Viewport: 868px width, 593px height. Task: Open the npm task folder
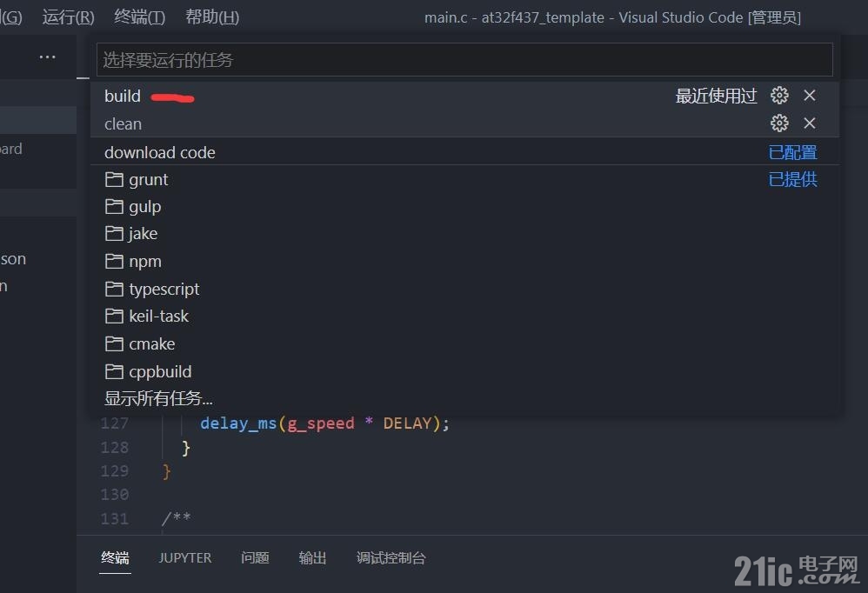(464, 262)
